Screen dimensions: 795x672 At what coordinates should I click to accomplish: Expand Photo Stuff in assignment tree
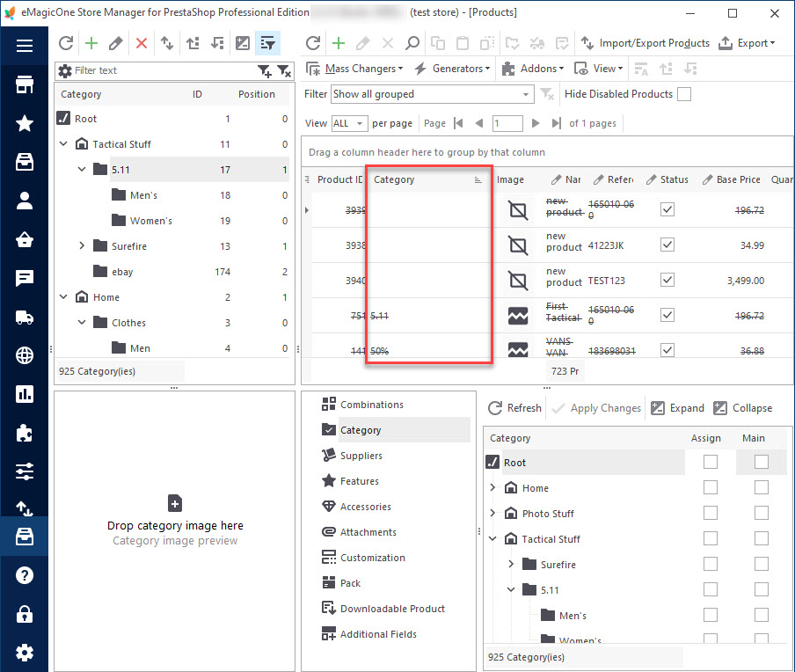pos(492,514)
